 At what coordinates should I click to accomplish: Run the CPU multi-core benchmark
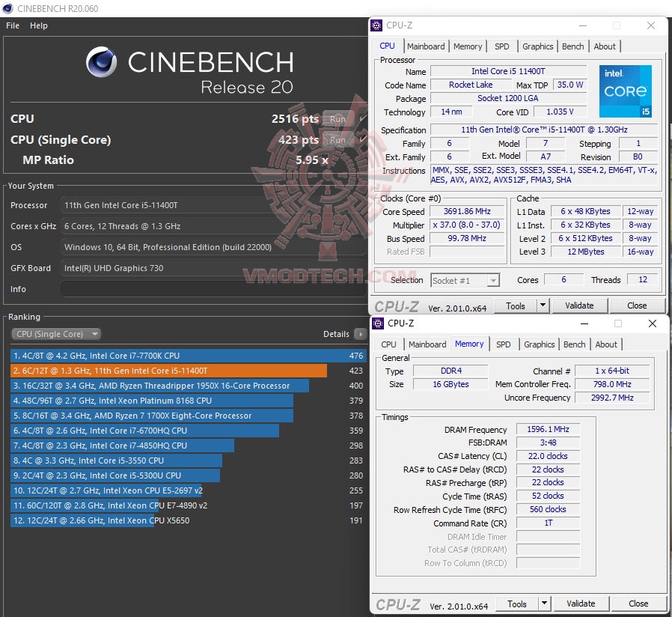pyautogui.click(x=337, y=119)
